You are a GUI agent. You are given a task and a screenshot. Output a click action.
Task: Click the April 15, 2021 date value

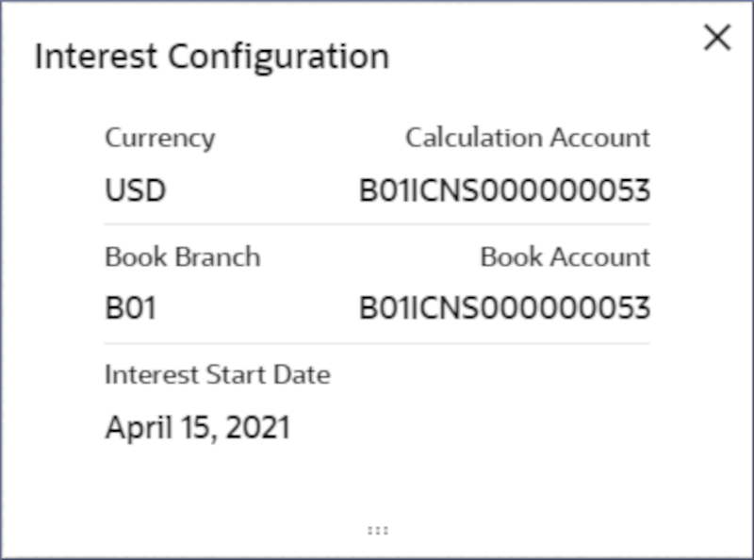(x=197, y=428)
